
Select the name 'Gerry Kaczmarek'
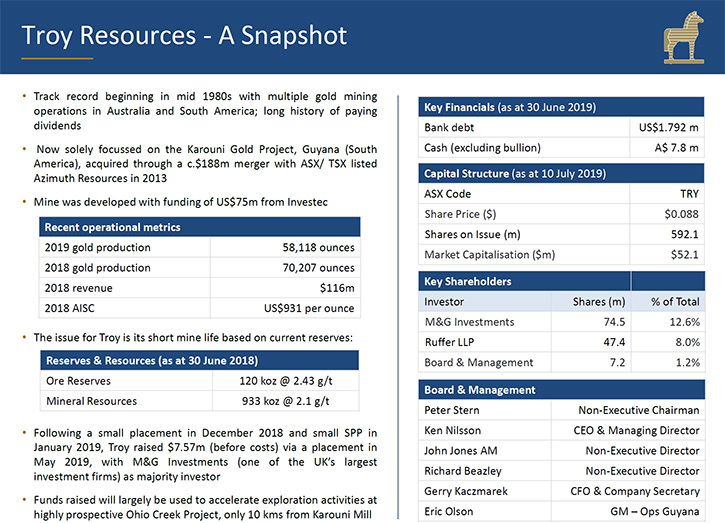click(466, 492)
